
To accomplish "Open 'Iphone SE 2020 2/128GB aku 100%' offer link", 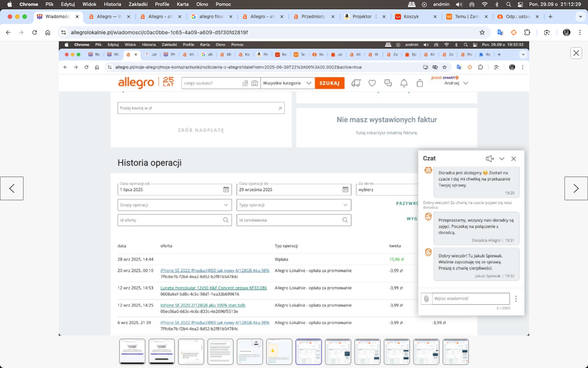I will (x=203, y=305).
